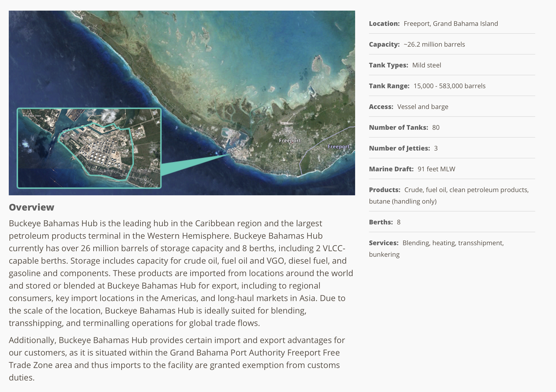Click the 'Mild steel' value
This screenshot has height=392, width=556.
point(427,65)
